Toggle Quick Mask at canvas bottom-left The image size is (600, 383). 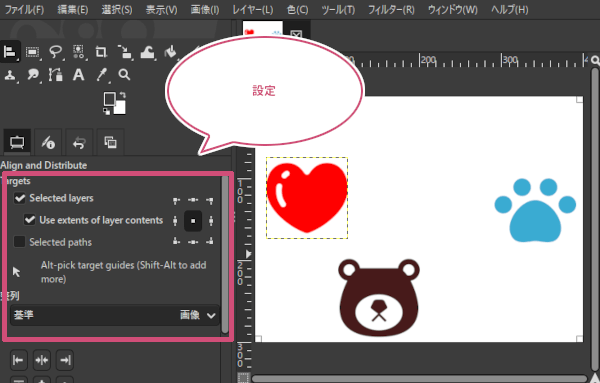243,378
